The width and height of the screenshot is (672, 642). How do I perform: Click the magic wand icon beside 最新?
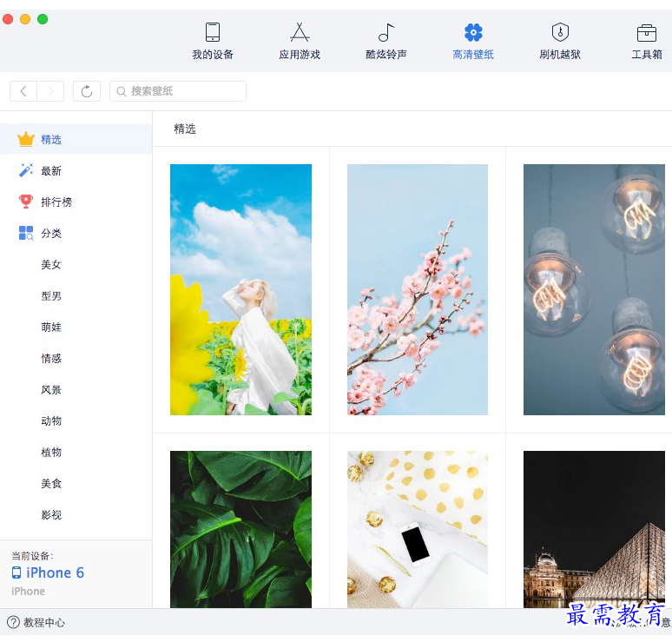point(26,170)
